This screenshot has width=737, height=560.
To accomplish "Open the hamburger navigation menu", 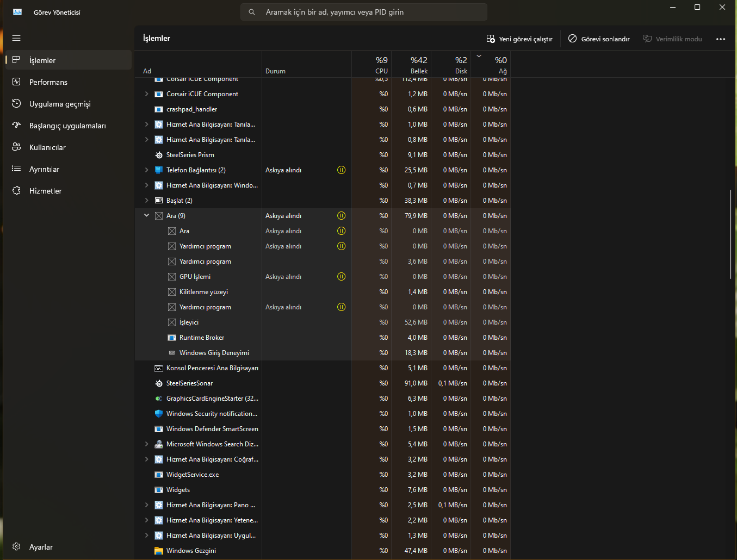I will tap(16, 38).
